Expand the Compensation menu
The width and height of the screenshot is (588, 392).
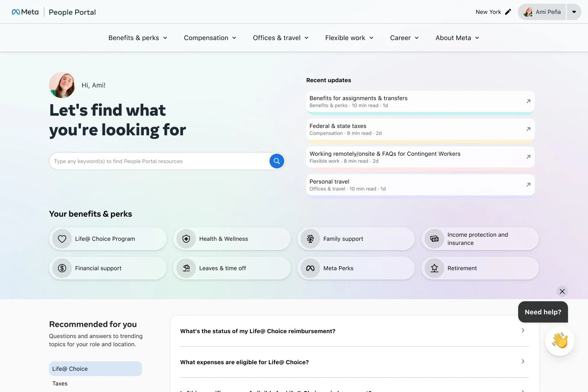pos(210,38)
